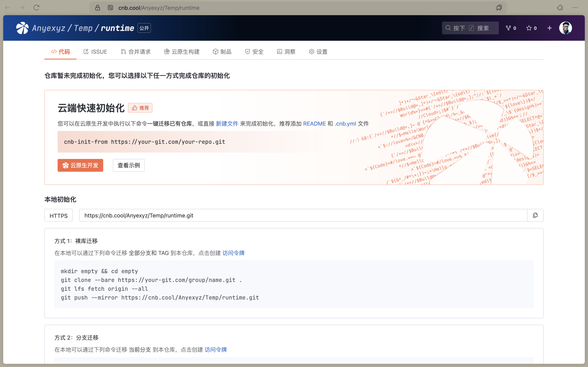Image resolution: width=588 pixels, height=367 pixels.
Task: Click site info icon in address bar
Action: (110, 8)
